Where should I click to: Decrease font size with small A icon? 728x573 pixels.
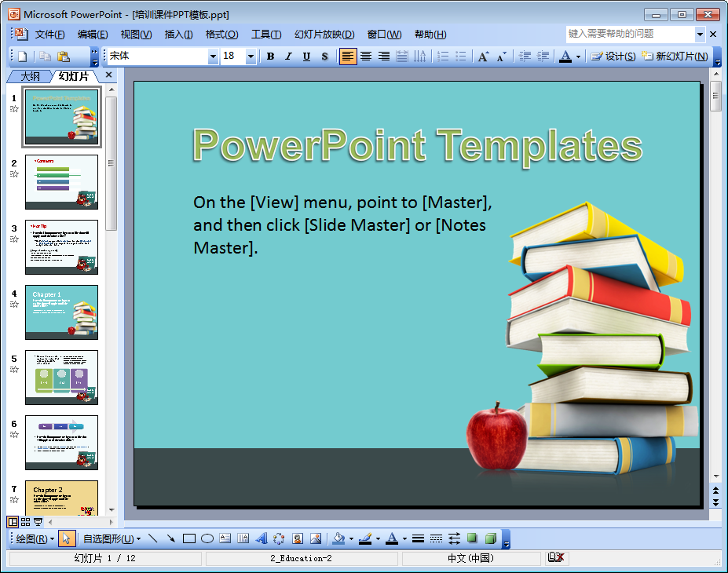(x=501, y=57)
